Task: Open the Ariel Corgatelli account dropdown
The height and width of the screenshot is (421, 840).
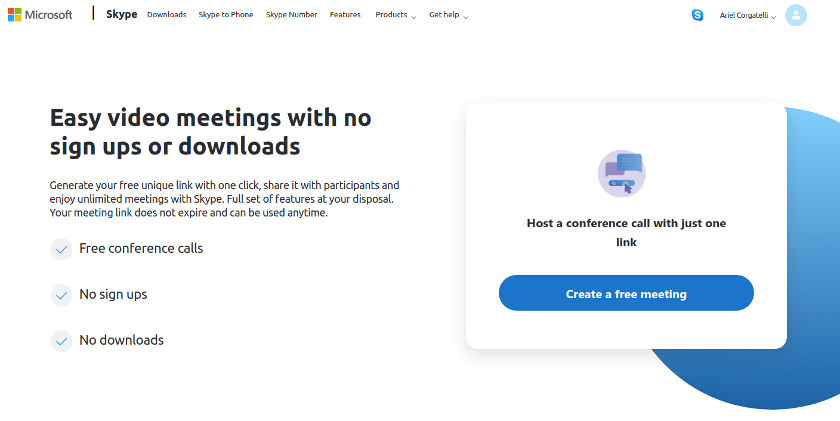Action: tap(748, 15)
